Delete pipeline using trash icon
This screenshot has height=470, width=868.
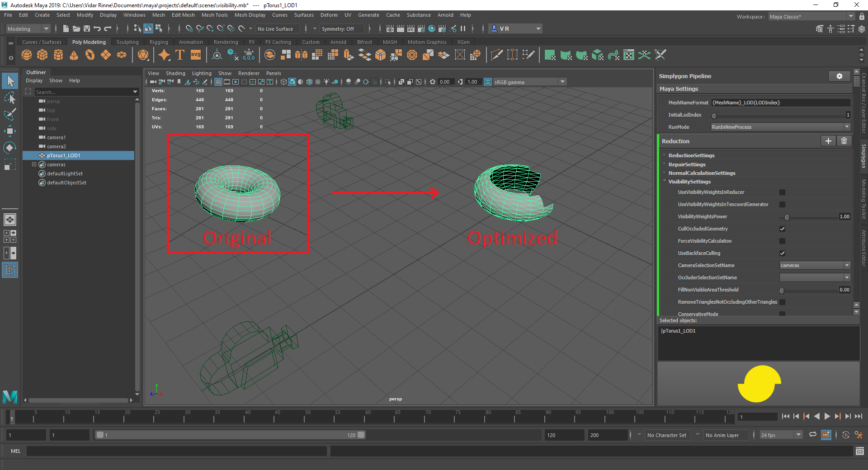coord(844,141)
